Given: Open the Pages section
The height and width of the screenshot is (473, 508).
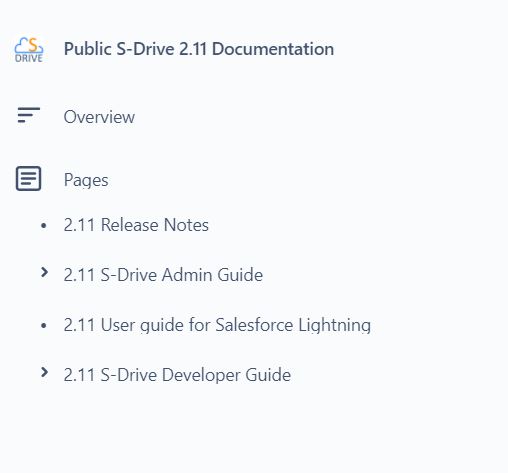Looking at the screenshot, I should pyautogui.click(x=86, y=180).
